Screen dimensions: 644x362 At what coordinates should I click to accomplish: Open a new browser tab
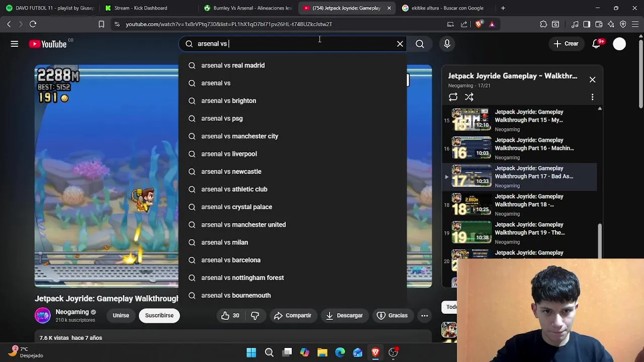tap(503, 8)
